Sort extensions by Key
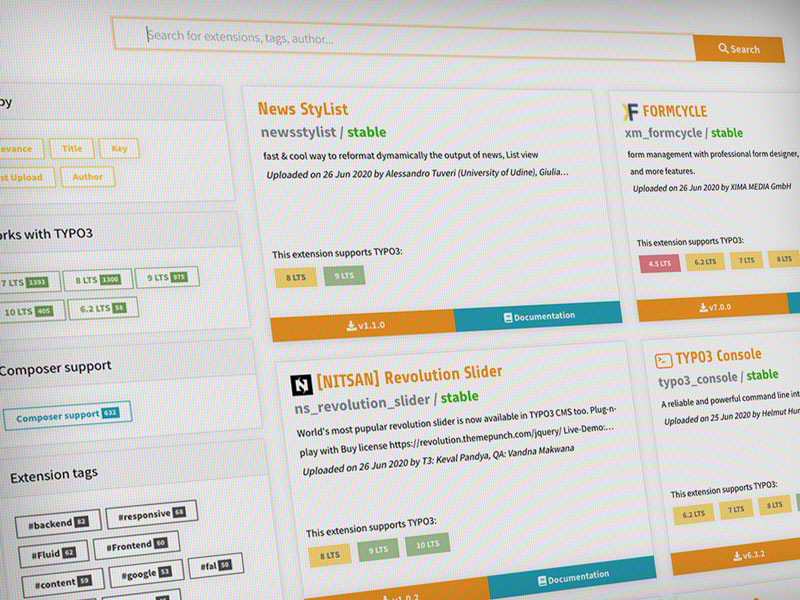 pyautogui.click(x=119, y=148)
